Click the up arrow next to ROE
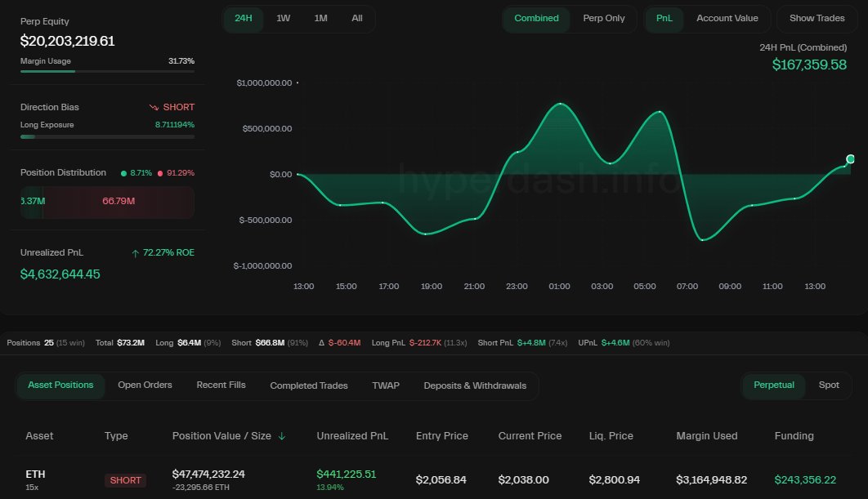Screen dimensions: 868x499 135,253
